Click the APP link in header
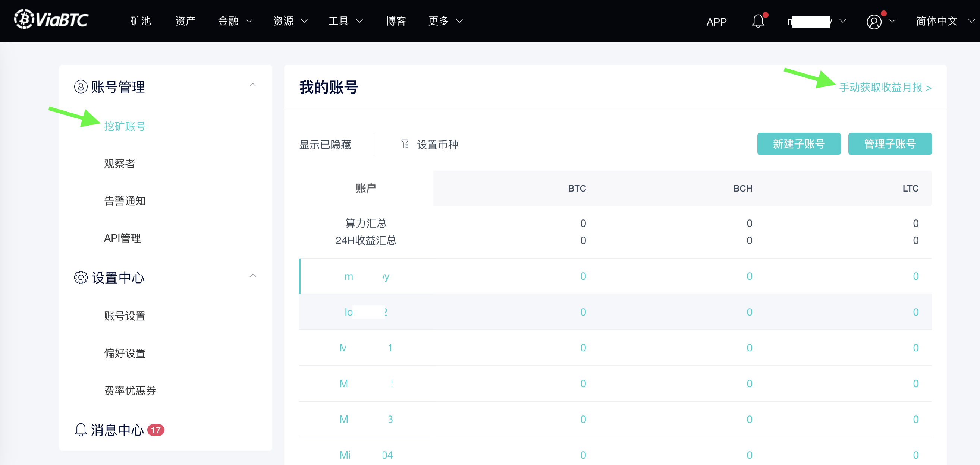Image resolution: width=980 pixels, height=465 pixels. [716, 22]
